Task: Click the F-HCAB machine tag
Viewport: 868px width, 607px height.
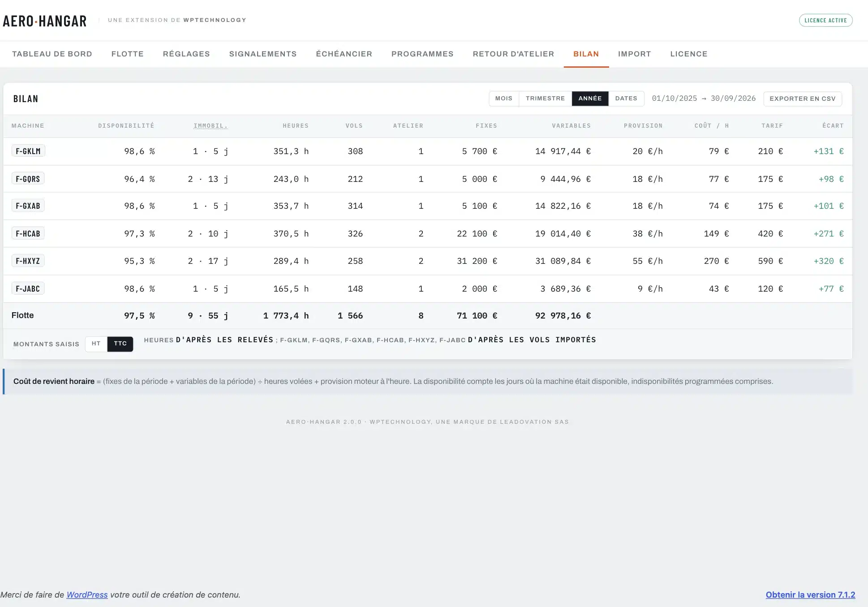Action: (x=28, y=233)
